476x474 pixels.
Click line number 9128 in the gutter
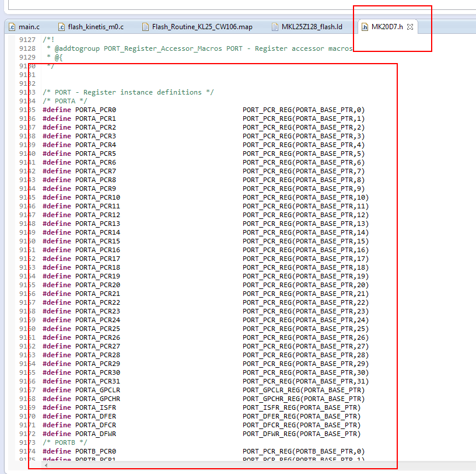coord(27,48)
